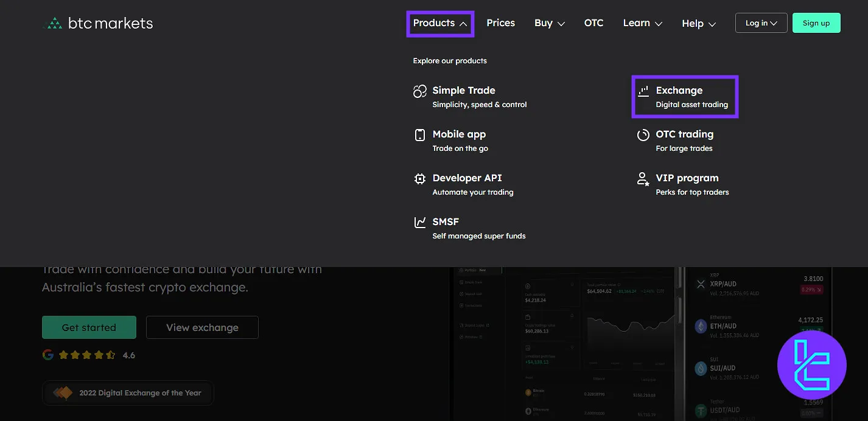Click the Mobile app phone icon
The image size is (868, 421).
pos(420,134)
